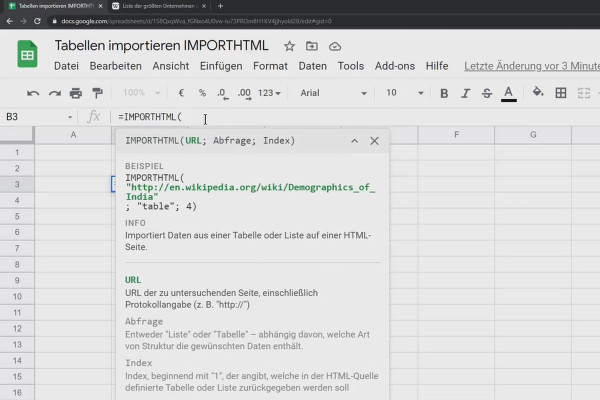The image size is (600, 400).
Task: Open the fill color bucket
Action: [x=538, y=92]
